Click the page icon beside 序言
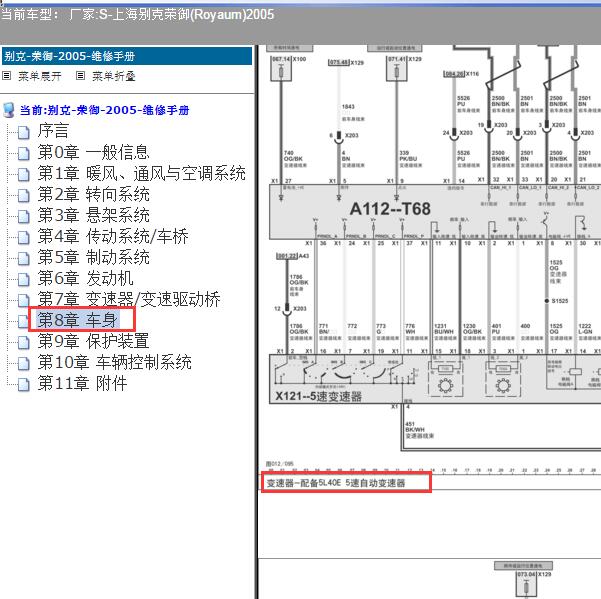The width and height of the screenshot is (601, 599). point(24,133)
